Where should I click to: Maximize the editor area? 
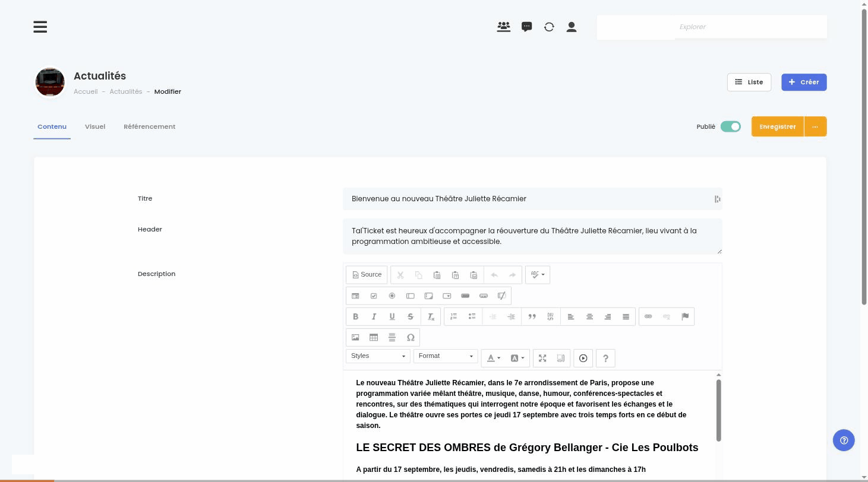pyautogui.click(x=542, y=358)
